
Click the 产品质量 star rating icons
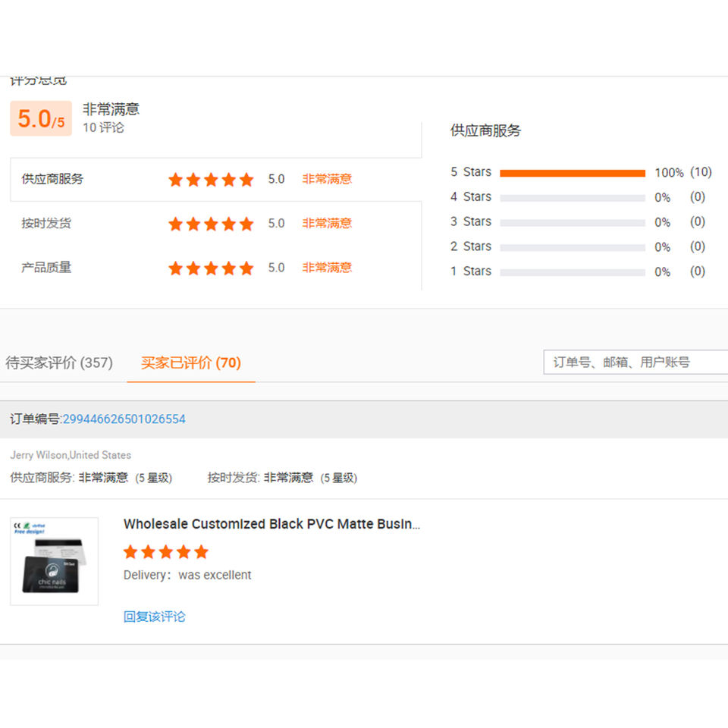(211, 268)
